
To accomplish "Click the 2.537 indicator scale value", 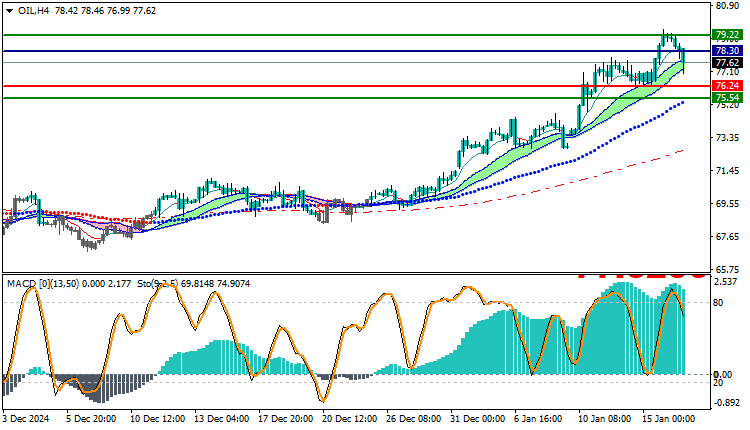I will pos(726,282).
